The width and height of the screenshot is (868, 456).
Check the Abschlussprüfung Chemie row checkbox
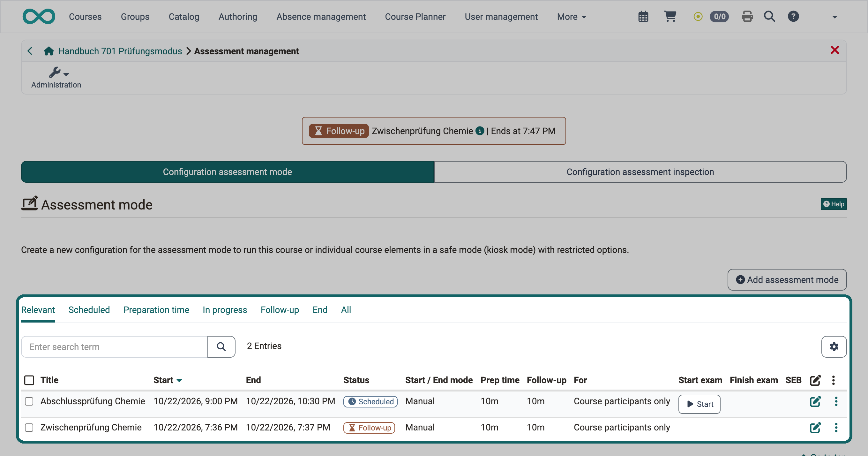tap(29, 401)
